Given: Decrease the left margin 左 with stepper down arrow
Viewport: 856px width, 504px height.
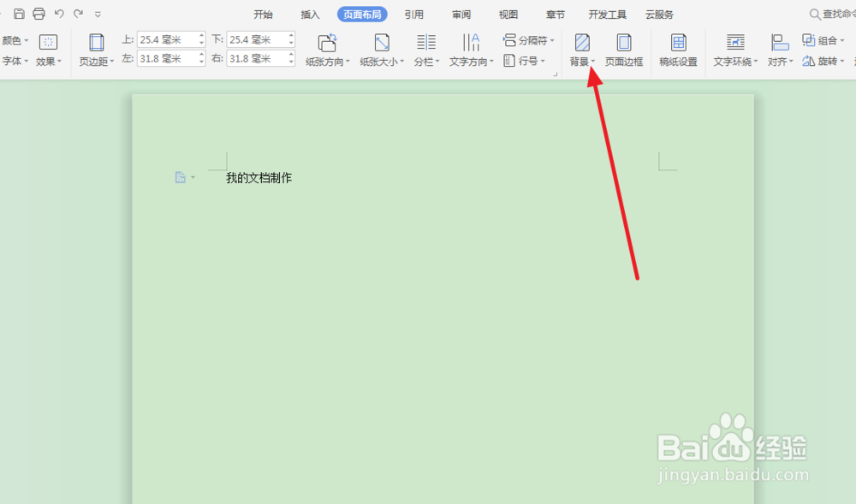Looking at the screenshot, I should tap(201, 62).
